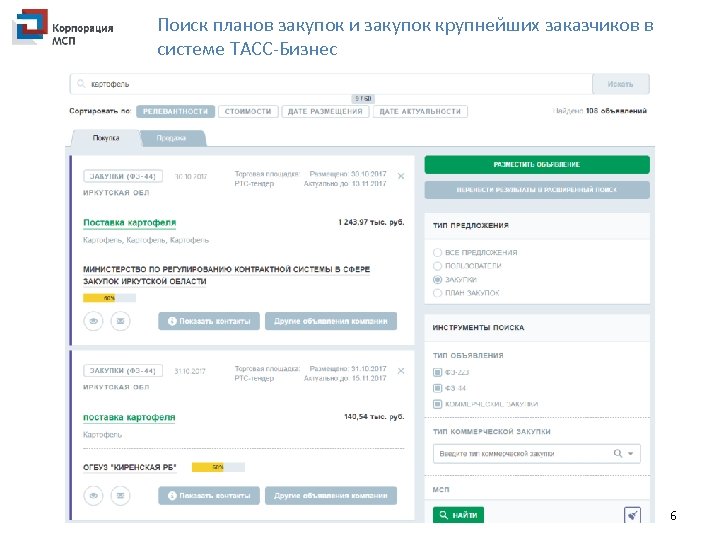
Task: Select the ПЛАН ЗАКУПОК radio option
Action: pyautogui.click(x=437, y=293)
